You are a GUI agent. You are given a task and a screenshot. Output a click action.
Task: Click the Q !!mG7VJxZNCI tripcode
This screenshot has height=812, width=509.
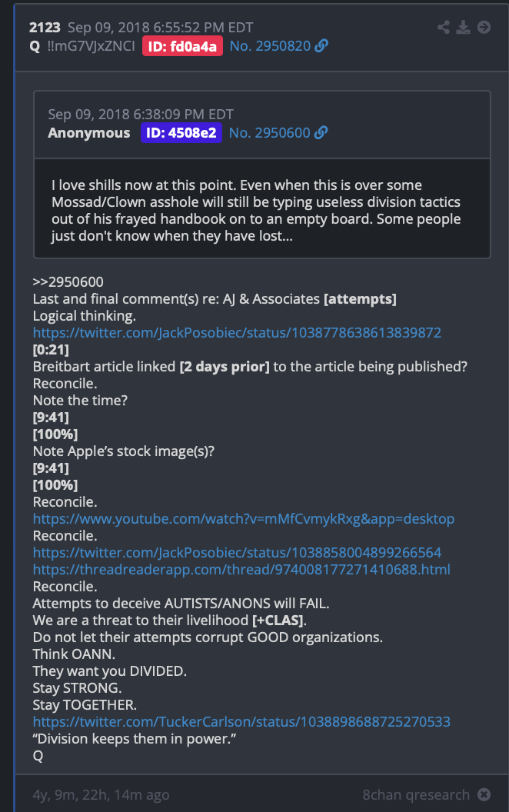pos(82,46)
